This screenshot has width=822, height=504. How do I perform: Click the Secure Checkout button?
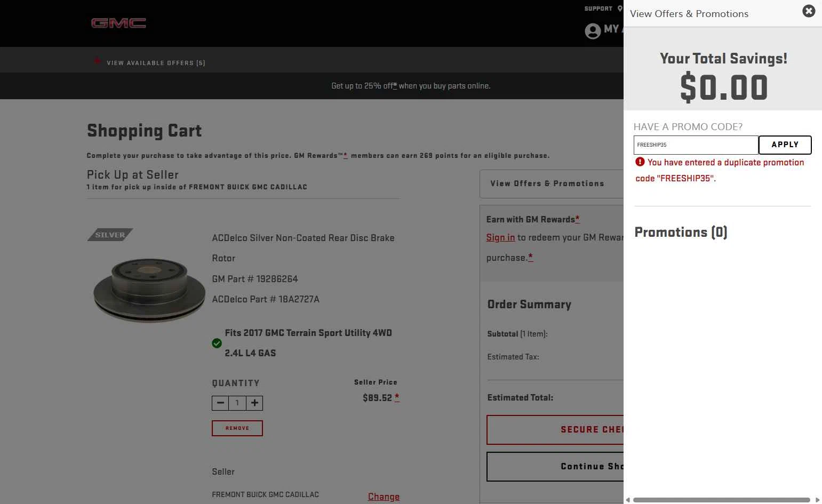[555, 429]
